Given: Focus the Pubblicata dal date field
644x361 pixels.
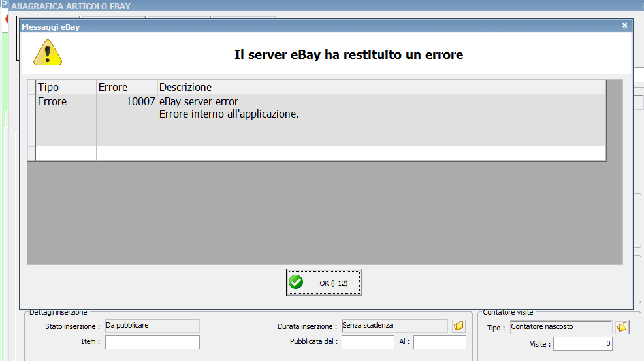Looking at the screenshot, I should 368,342.
